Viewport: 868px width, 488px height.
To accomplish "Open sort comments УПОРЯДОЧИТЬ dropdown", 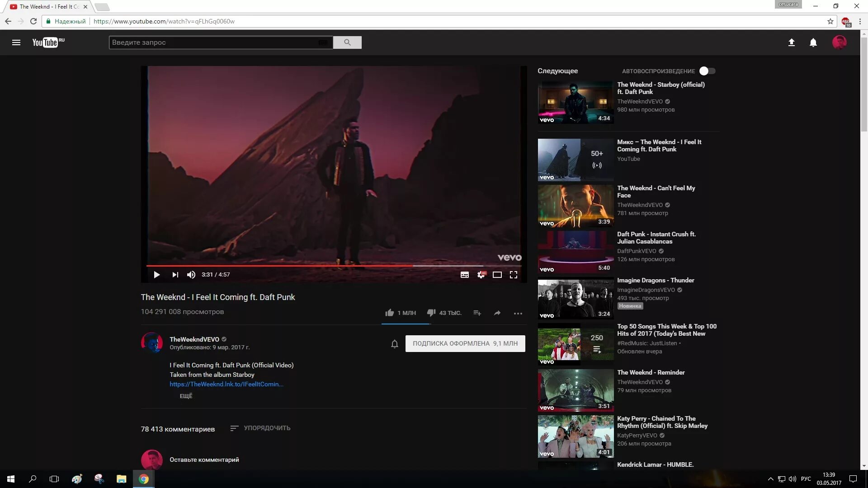I will tap(260, 428).
